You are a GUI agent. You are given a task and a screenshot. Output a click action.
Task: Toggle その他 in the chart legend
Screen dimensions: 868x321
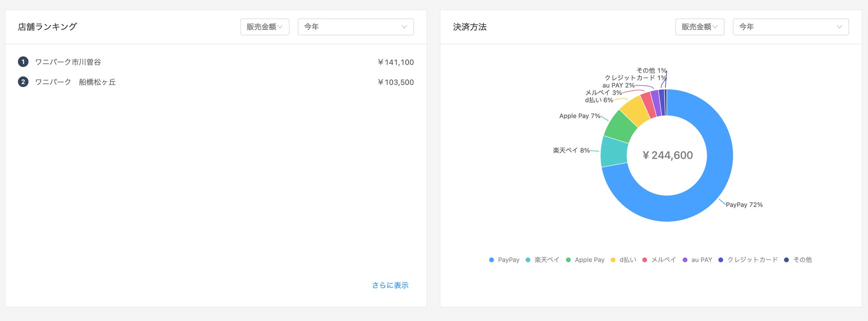[798, 260]
